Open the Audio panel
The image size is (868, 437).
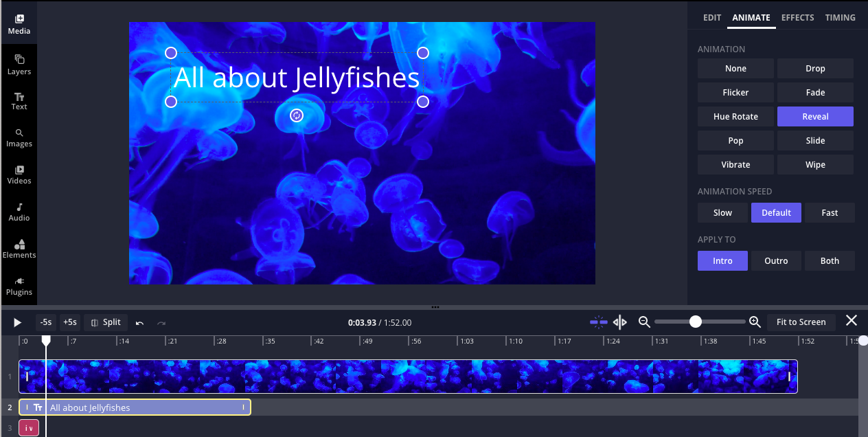pyautogui.click(x=19, y=212)
